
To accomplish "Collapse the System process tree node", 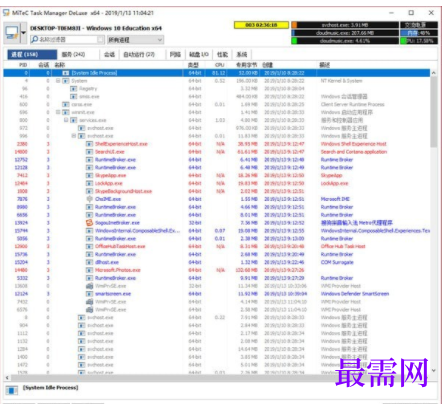I will tap(58, 81).
